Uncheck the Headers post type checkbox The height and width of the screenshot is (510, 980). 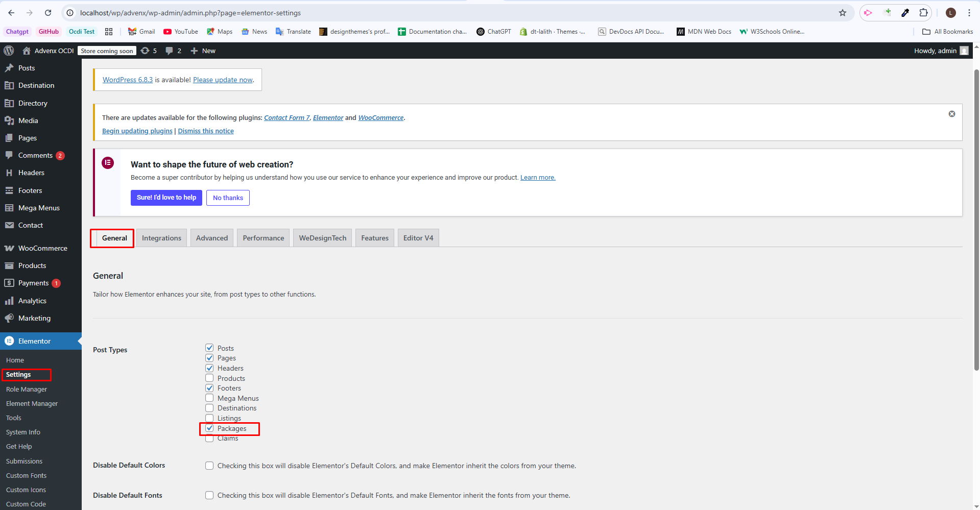209,368
